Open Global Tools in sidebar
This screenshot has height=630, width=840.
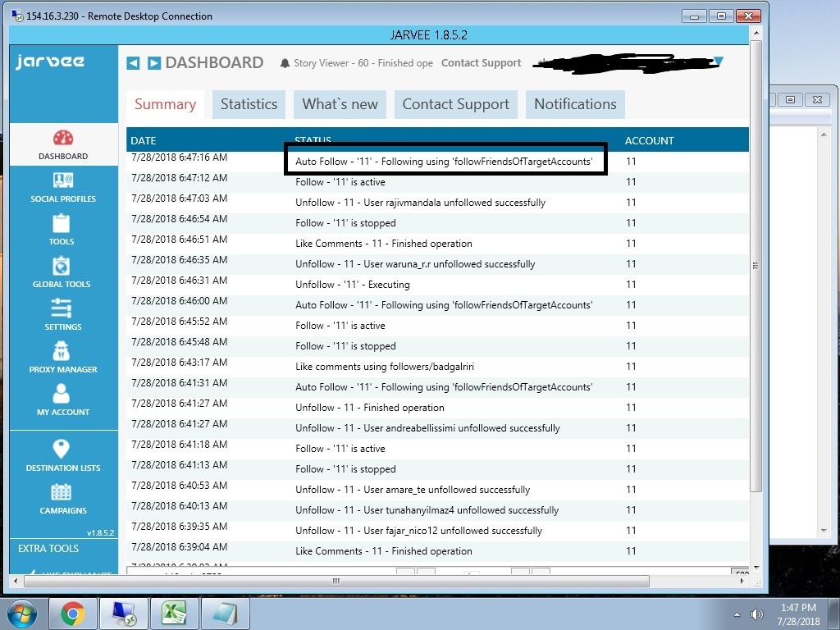[61, 272]
